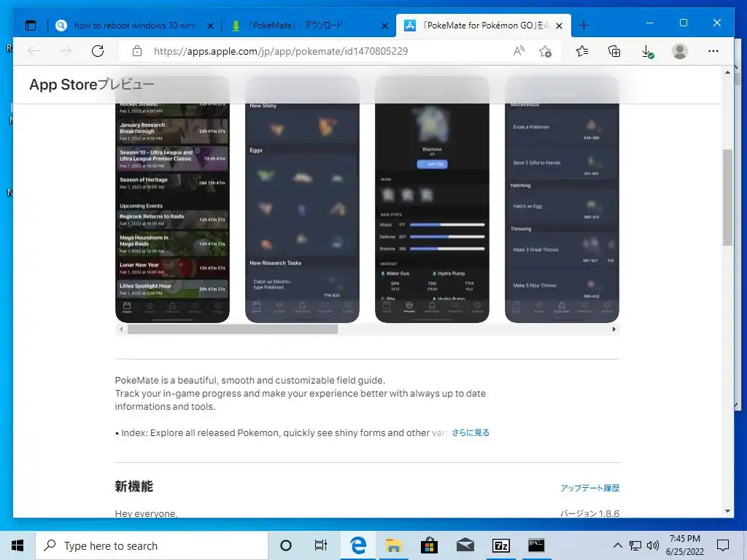747x560 pixels.
Task: Select PokeMate for Pokémon GO tab
Action: tap(483, 26)
